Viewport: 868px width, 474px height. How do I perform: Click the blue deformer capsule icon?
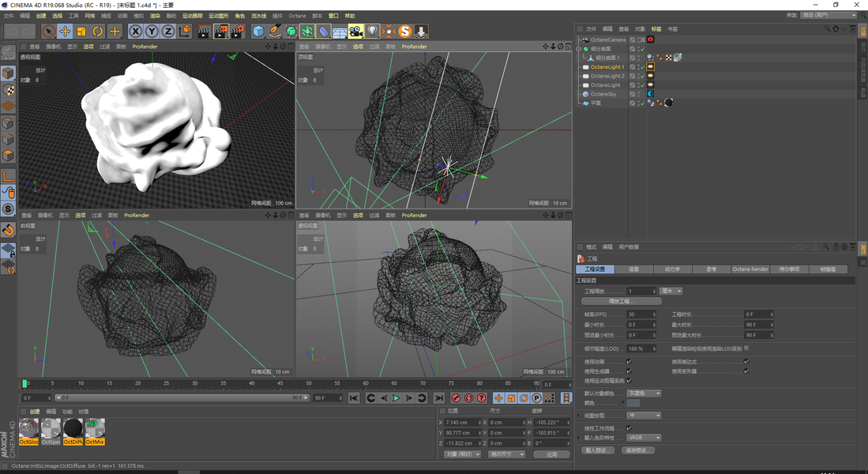[323, 32]
